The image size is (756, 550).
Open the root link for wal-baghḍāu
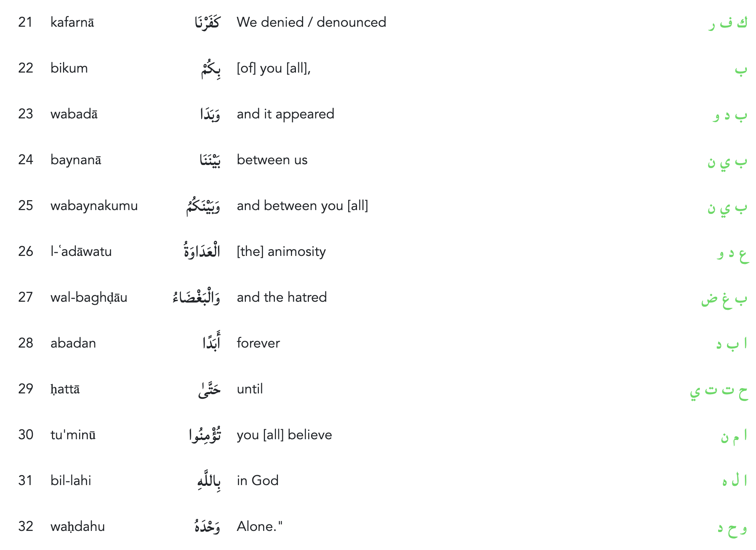coord(724,299)
